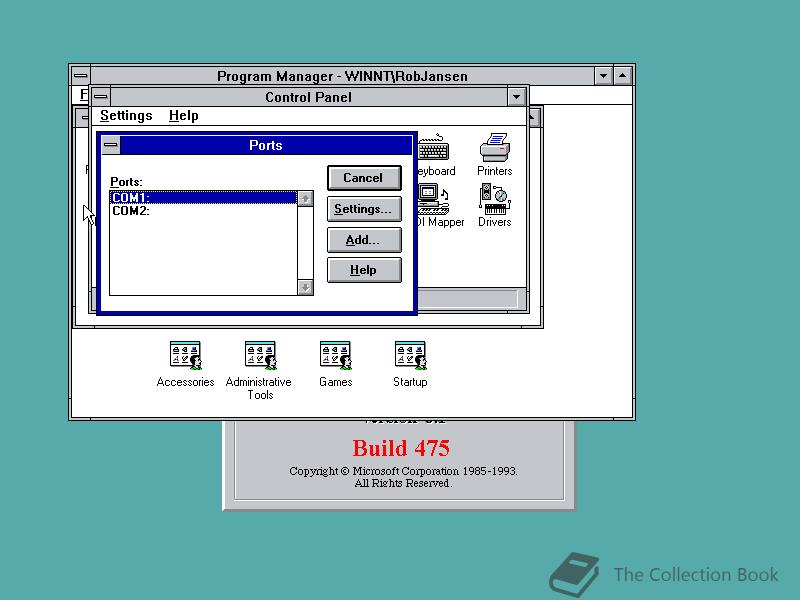Click the Build 475 text in the splash window
This screenshot has width=800, height=600.
point(401,448)
